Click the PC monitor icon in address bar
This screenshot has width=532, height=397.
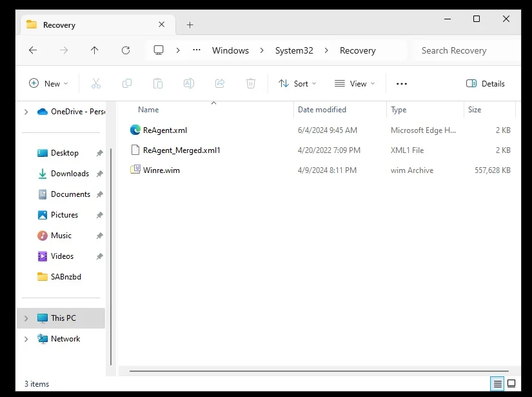coord(159,50)
